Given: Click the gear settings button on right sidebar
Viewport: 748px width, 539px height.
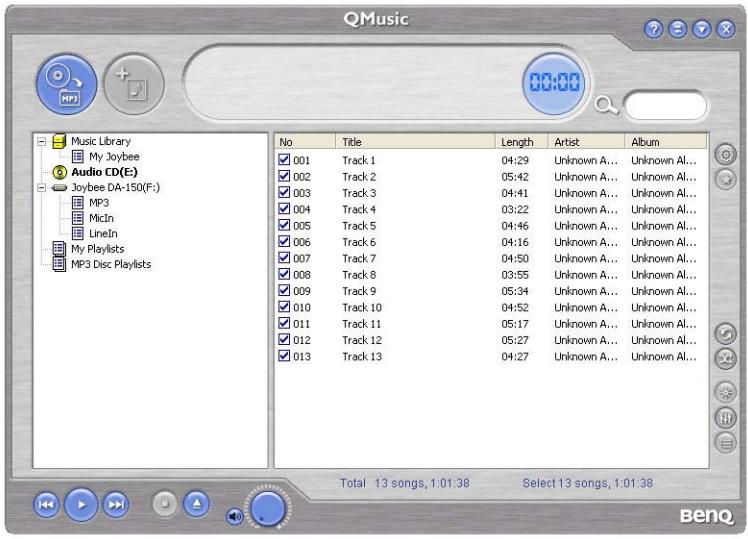Looking at the screenshot, I should coord(726,155).
